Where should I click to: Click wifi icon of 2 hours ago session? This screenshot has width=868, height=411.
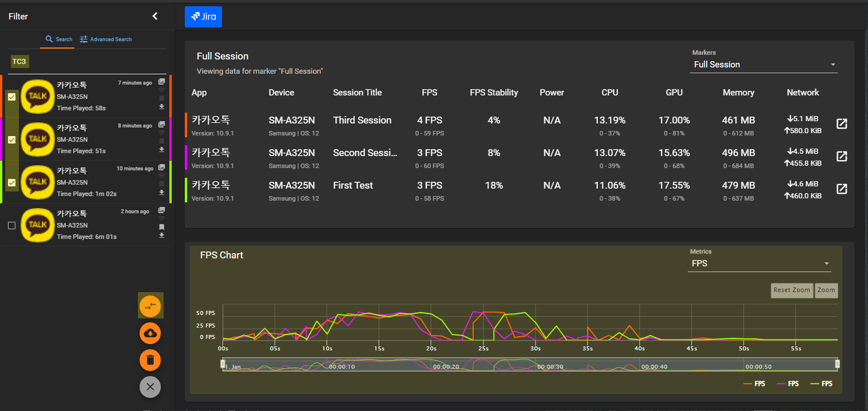(x=161, y=218)
